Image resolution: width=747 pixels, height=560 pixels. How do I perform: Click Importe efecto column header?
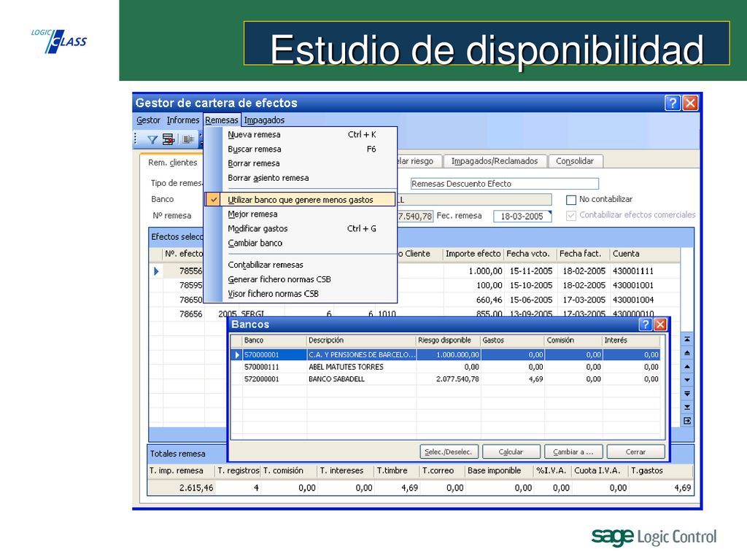pos(473,254)
